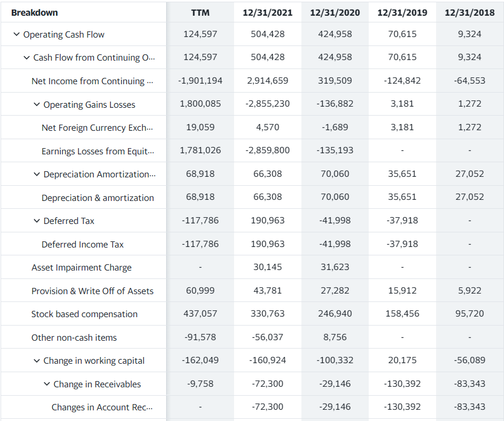Select the 12/31/2018 column header
This screenshot has height=421, width=504.
click(469, 12)
